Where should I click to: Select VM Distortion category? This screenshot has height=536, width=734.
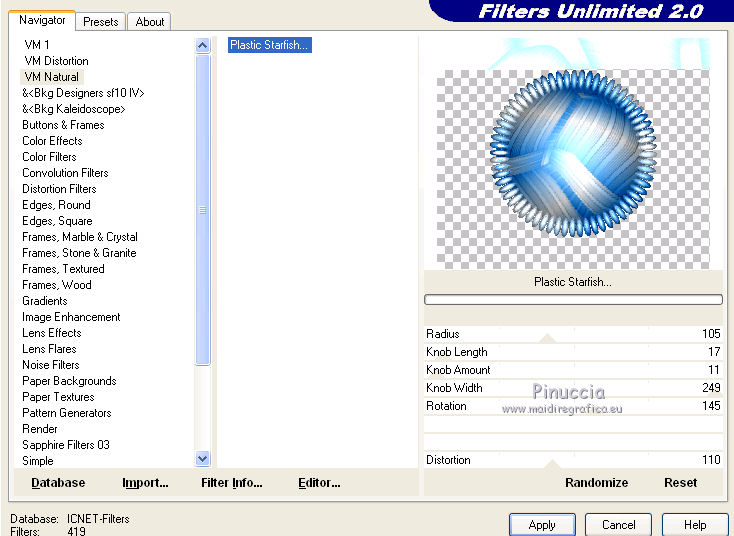point(56,61)
